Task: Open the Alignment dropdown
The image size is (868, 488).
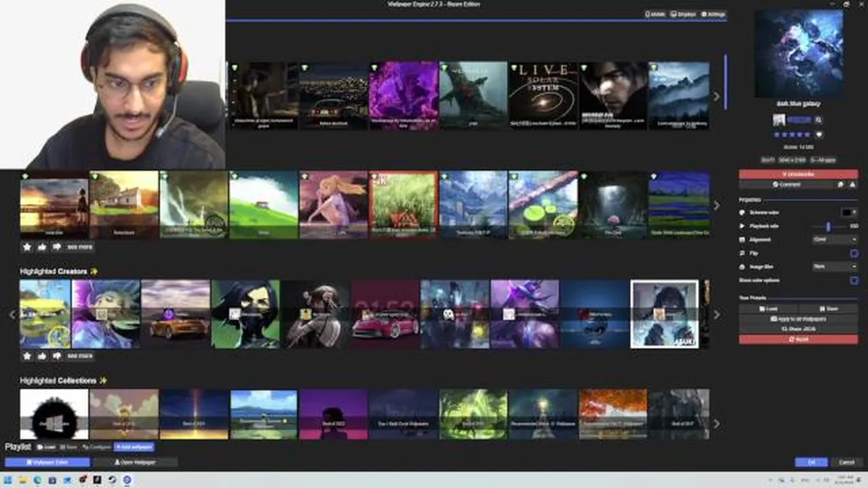Action: click(x=835, y=239)
